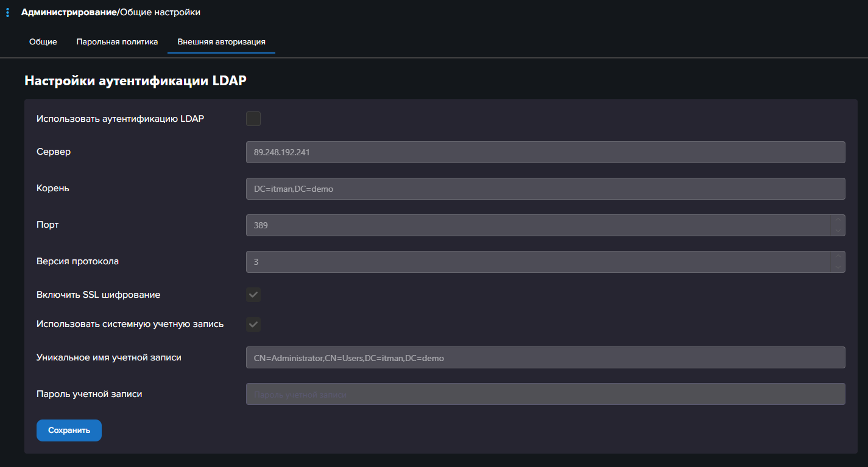Image resolution: width=868 pixels, height=467 pixels.
Task: Click the Порт number field
Action: coord(538,225)
